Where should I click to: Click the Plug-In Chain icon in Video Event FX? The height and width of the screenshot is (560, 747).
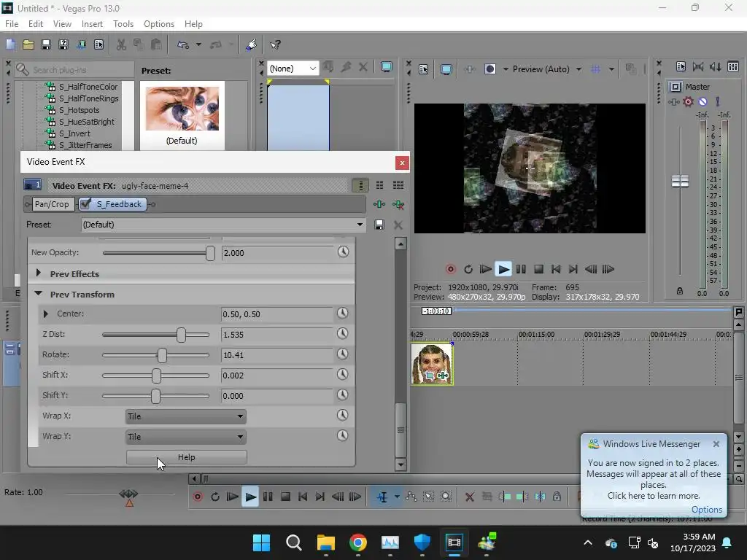point(379,204)
